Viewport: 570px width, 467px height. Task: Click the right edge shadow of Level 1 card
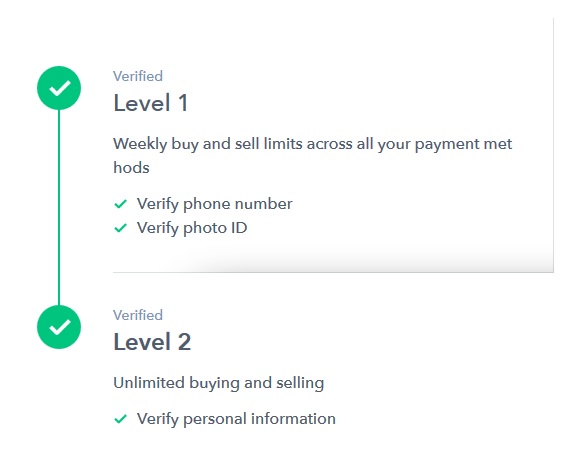point(553,145)
